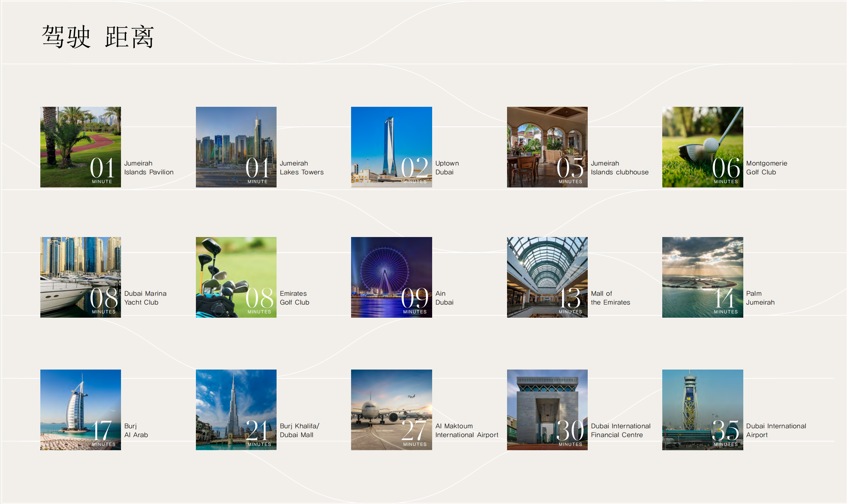Select the 'Dubai International Airport' text
The height and width of the screenshot is (504, 847).
[x=776, y=431]
